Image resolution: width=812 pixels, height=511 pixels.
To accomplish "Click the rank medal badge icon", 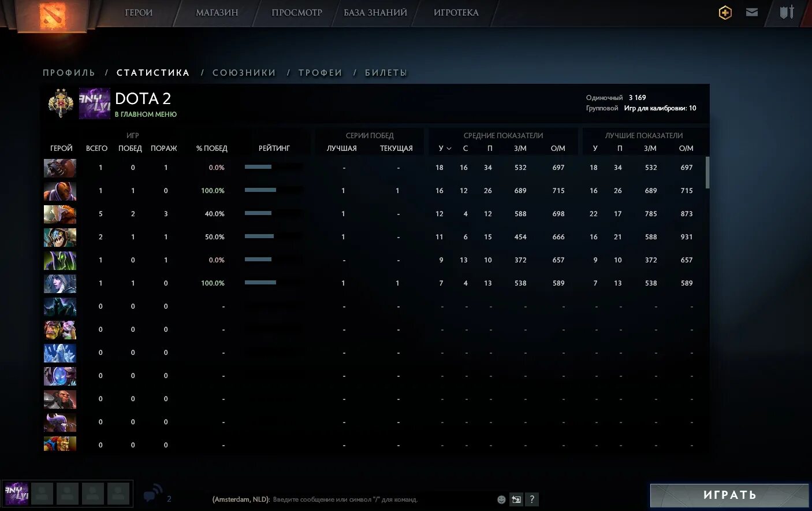I will (61, 103).
